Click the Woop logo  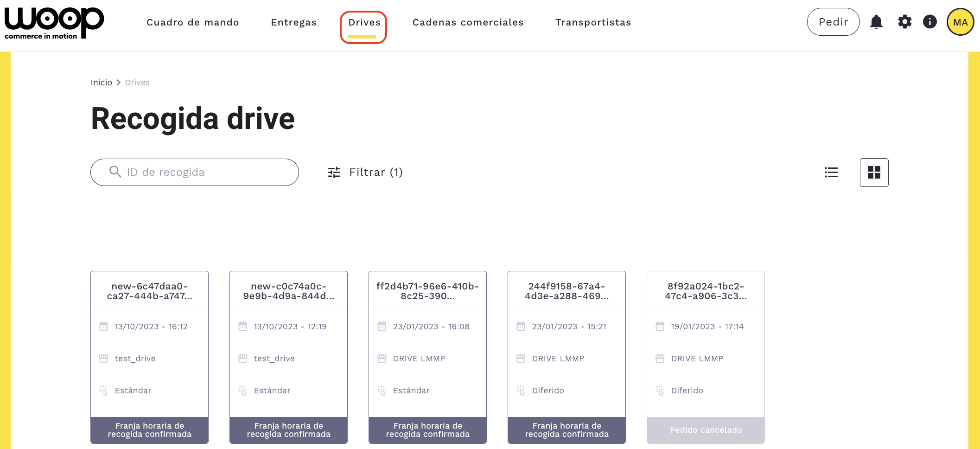tap(54, 23)
